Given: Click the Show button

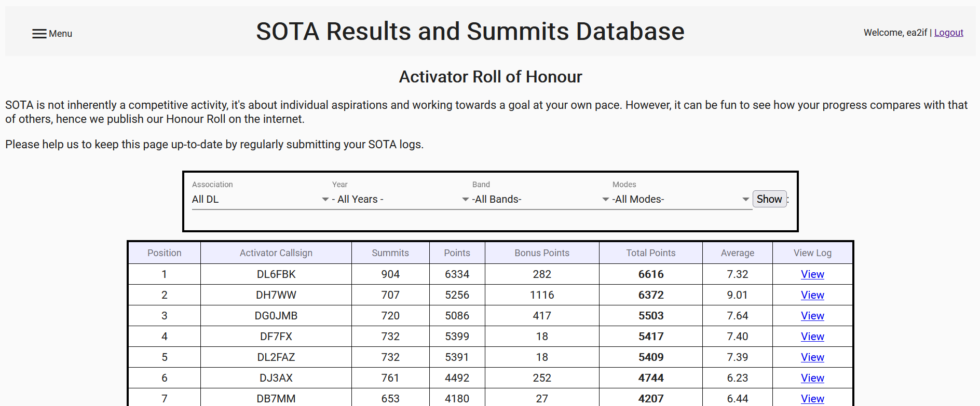Looking at the screenshot, I should [769, 199].
